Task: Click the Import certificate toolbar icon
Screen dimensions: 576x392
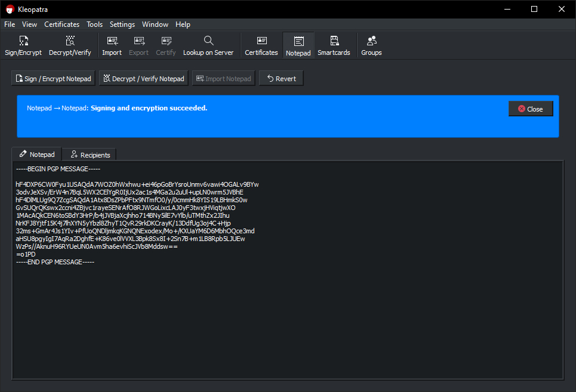Action: pyautogui.click(x=112, y=45)
